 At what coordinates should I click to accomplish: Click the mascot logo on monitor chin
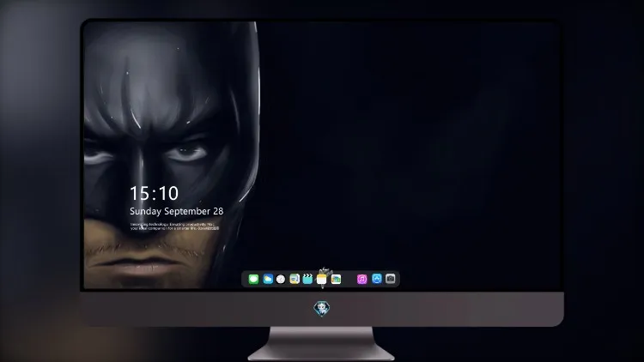point(322,309)
